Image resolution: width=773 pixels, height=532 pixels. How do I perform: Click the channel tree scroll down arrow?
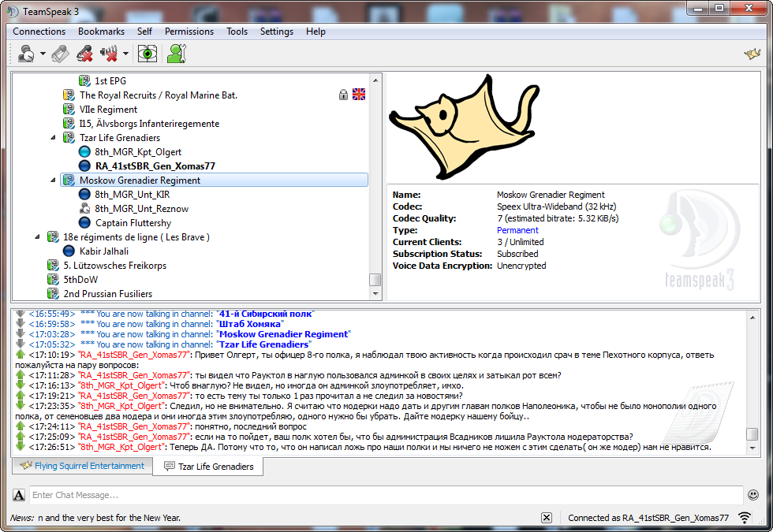click(x=375, y=293)
